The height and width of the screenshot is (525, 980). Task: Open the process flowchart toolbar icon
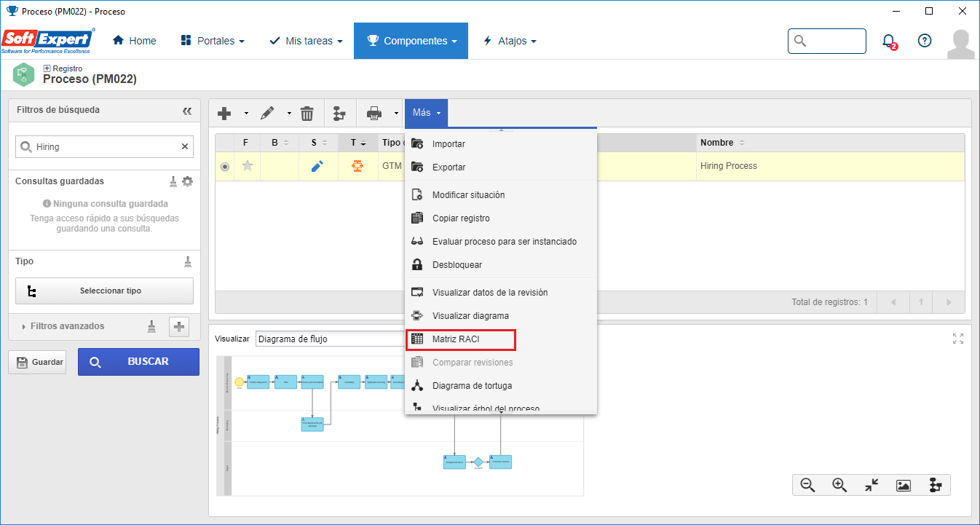tap(339, 114)
